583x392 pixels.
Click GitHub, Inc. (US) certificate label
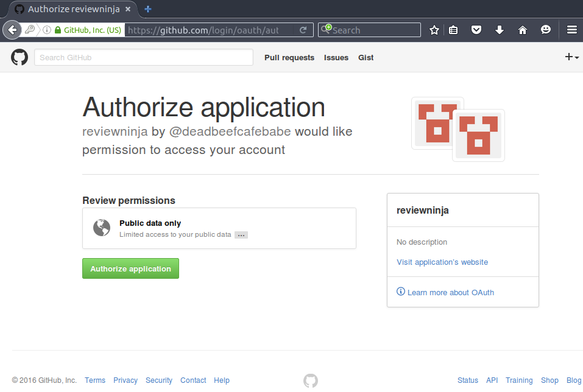click(x=93, y=30)
